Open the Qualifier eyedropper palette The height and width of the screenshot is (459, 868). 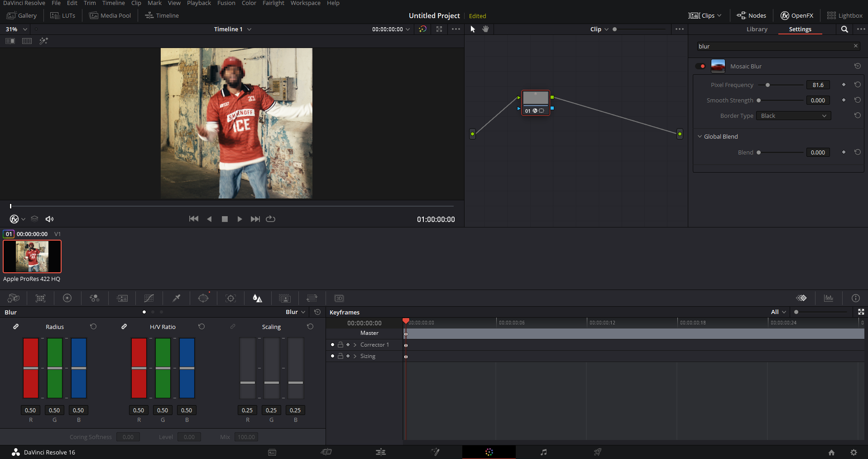point(176,298)
